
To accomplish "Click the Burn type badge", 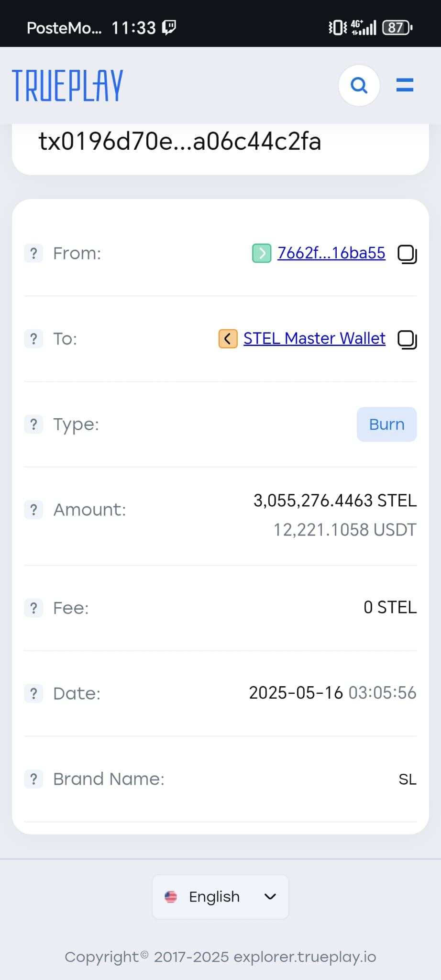I will point(386,424).
